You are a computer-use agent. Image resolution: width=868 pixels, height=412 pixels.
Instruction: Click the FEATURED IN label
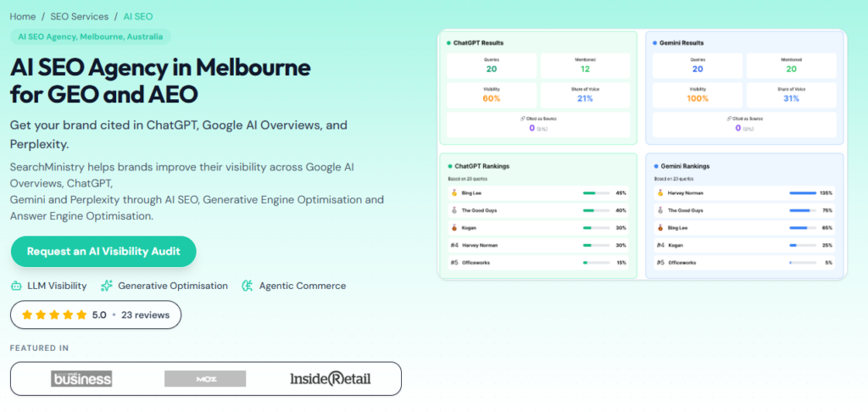[x=39, y=348]
